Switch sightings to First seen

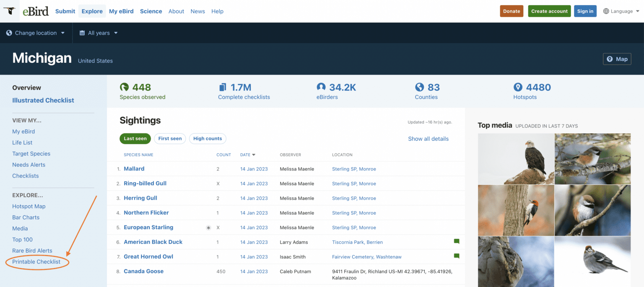click(x=170, y=139)
